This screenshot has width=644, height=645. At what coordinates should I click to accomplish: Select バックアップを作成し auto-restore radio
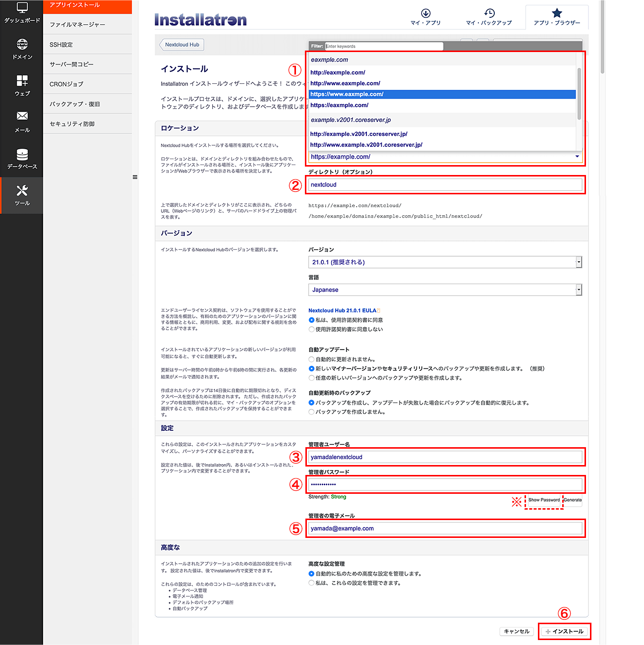311,403
